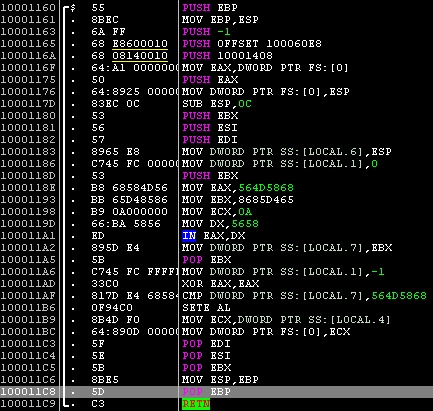Select address 100011A1
Screen dimensions: 433x411
(x=28, y=236)
